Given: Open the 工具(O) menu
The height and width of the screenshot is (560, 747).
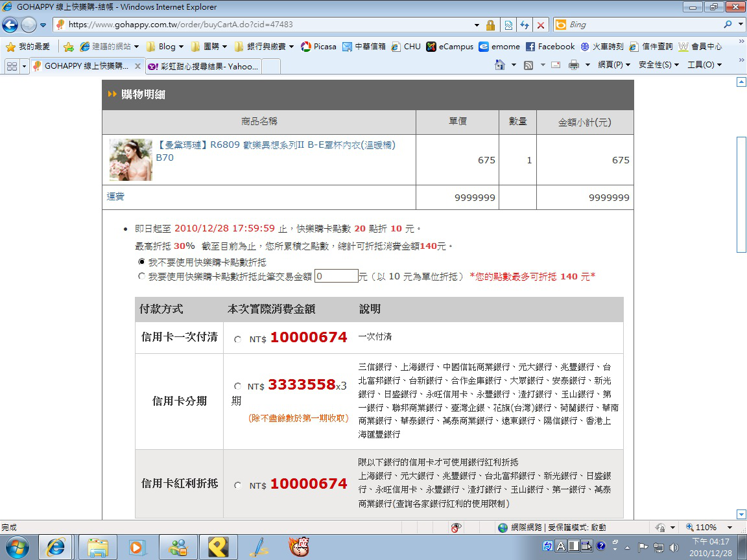Looking at the screenshot, I should point(704,65).
